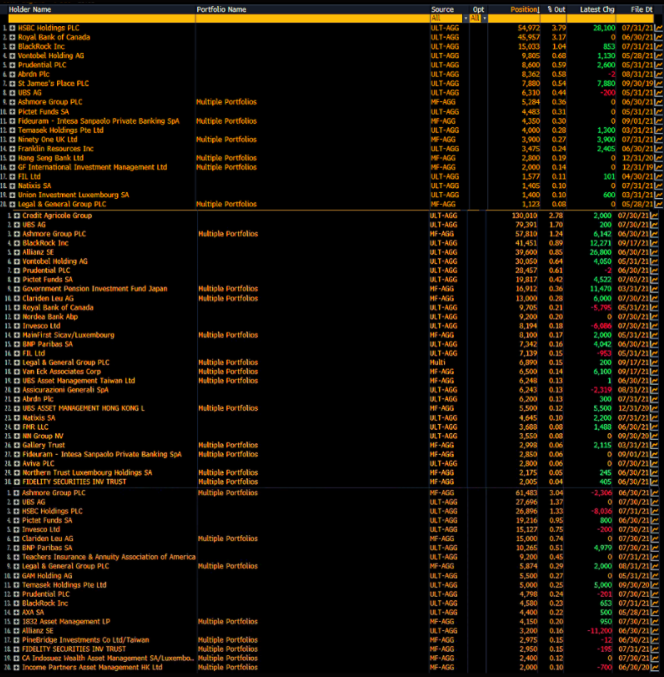Sort by the Source column header
This screenshot has height=677, width=664.
coord(442,9)
